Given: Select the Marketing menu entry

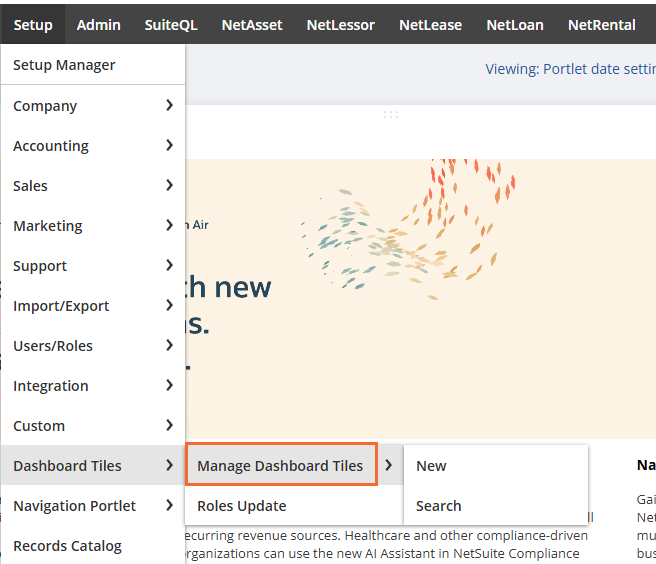Looking at the screenshot, I should 93,226.
